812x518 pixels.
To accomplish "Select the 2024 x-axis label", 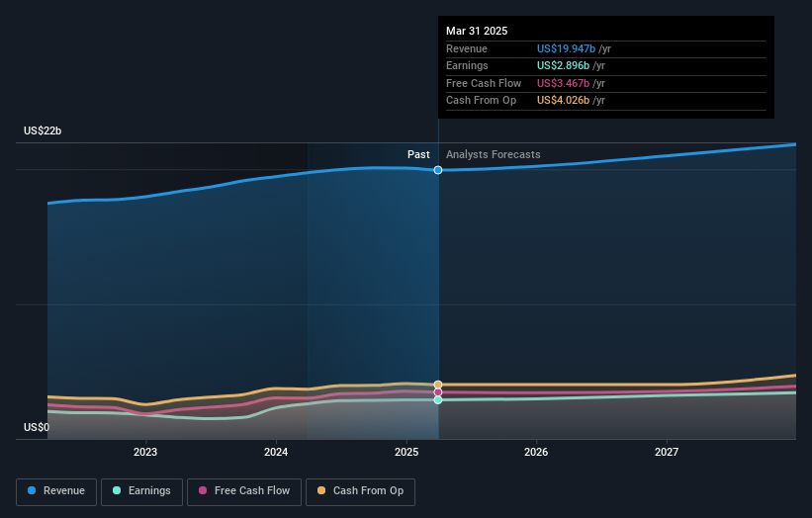I will (x=276, y=453).
